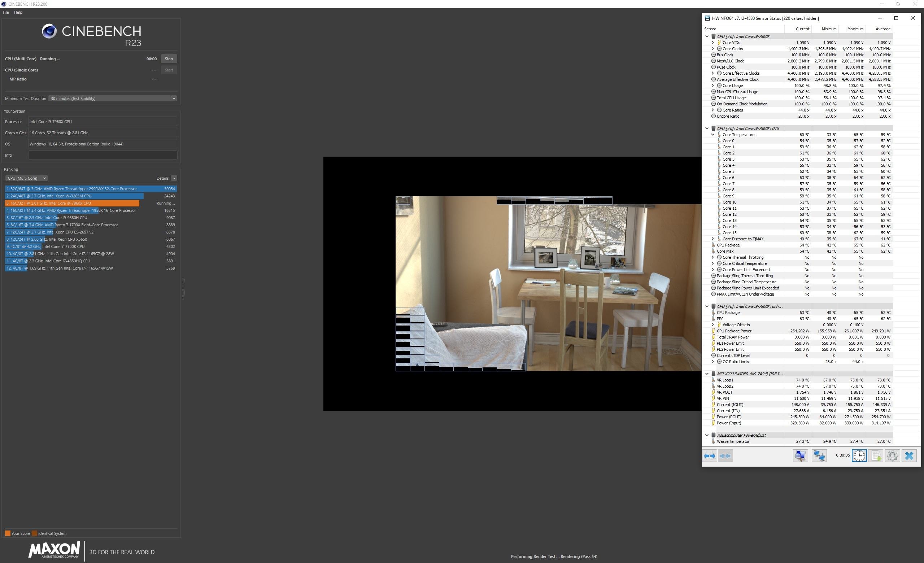The width and height of the screenshot is (924, 563).
Task: Click chip icon of Aquacomputer PowerAdjust group
Action: pos(714,435)
